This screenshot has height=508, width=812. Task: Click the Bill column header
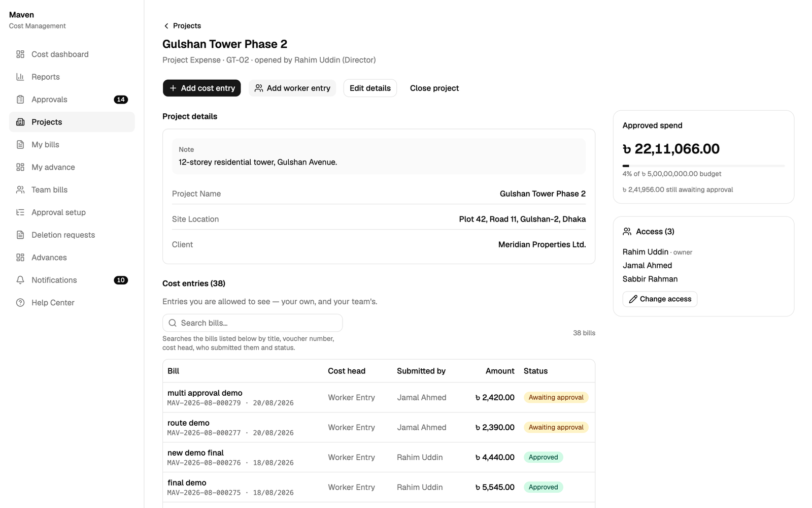pos(173,371)
